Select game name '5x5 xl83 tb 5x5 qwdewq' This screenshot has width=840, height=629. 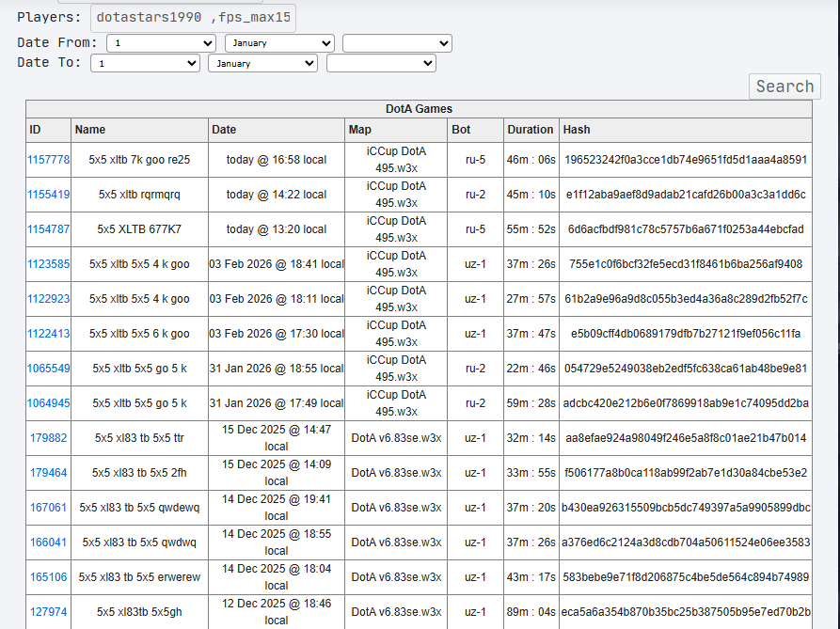point(139,508)
